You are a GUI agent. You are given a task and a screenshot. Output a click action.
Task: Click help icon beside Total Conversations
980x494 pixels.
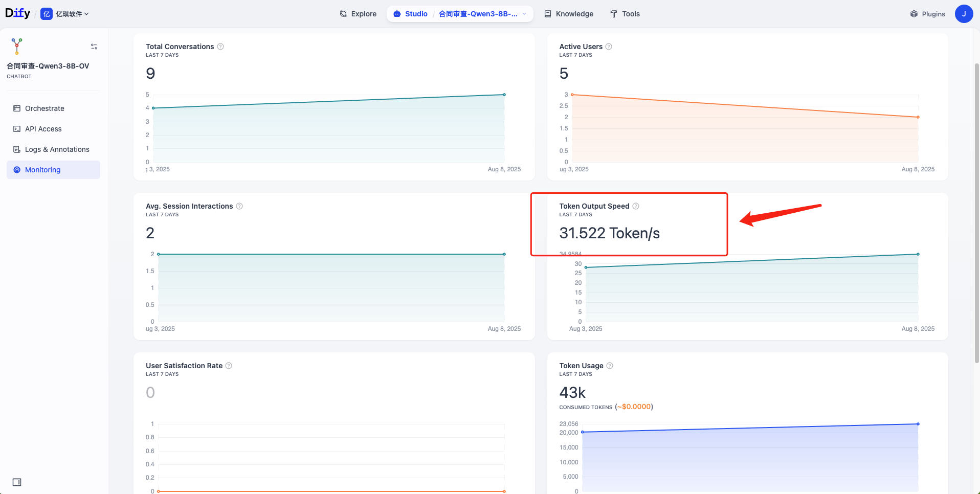click(220, 47)
